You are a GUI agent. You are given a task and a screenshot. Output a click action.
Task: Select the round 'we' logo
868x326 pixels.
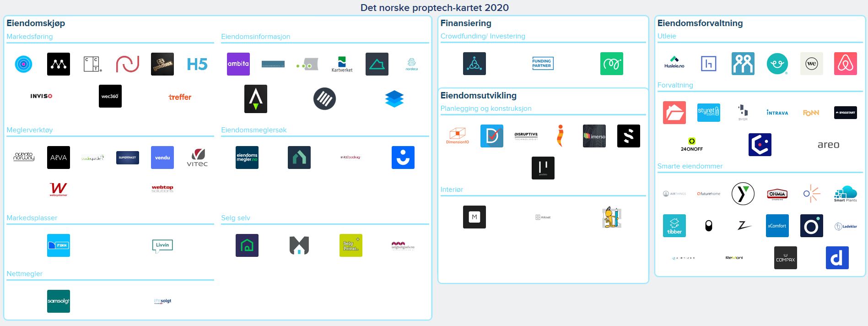coord(812,64)
